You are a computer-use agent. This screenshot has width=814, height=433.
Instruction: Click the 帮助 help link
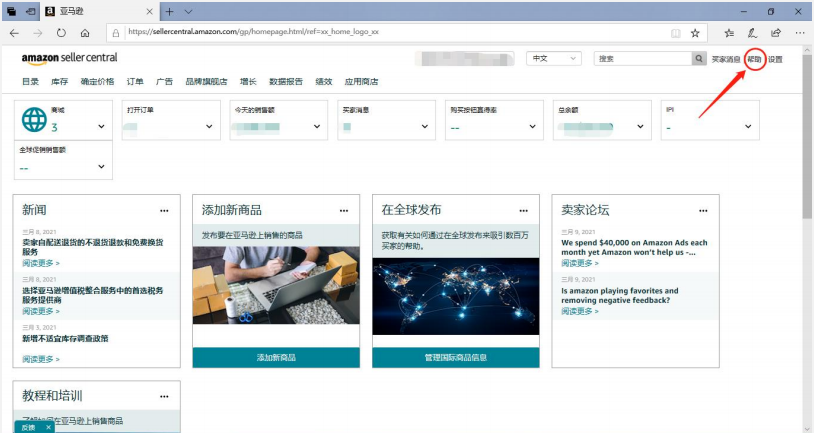pos(754,59)
